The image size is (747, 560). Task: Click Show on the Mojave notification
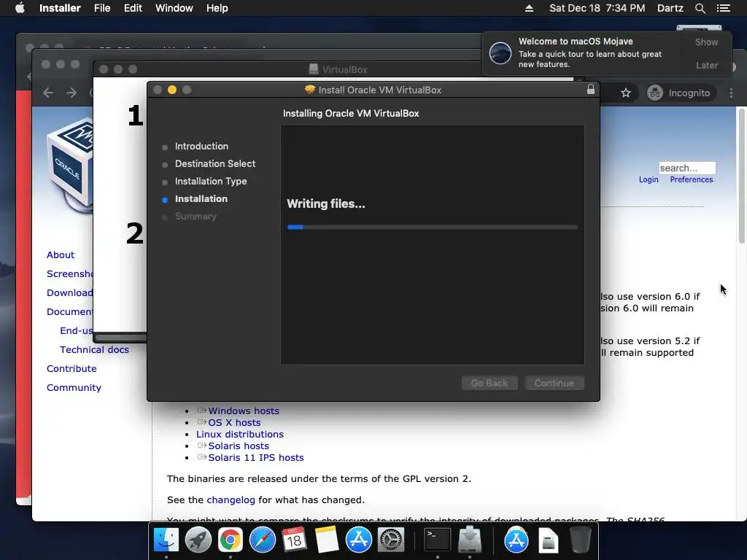point(706,42)
